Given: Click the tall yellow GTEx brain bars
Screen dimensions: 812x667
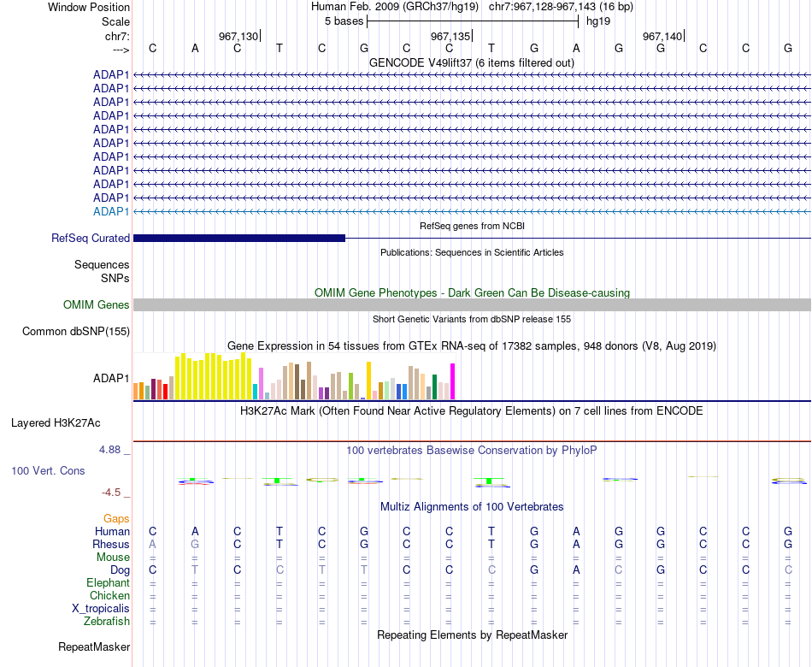Looking at the screenshot, I should click(x=214, y=376).
